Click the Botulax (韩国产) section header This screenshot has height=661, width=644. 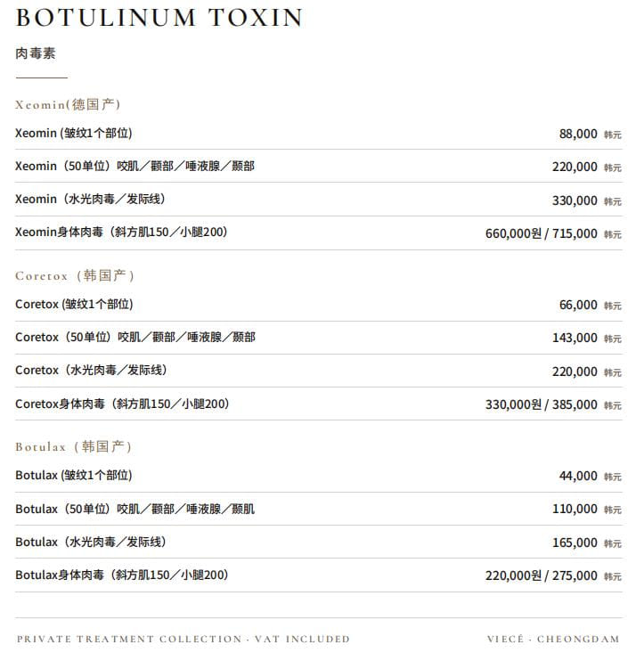74,446
